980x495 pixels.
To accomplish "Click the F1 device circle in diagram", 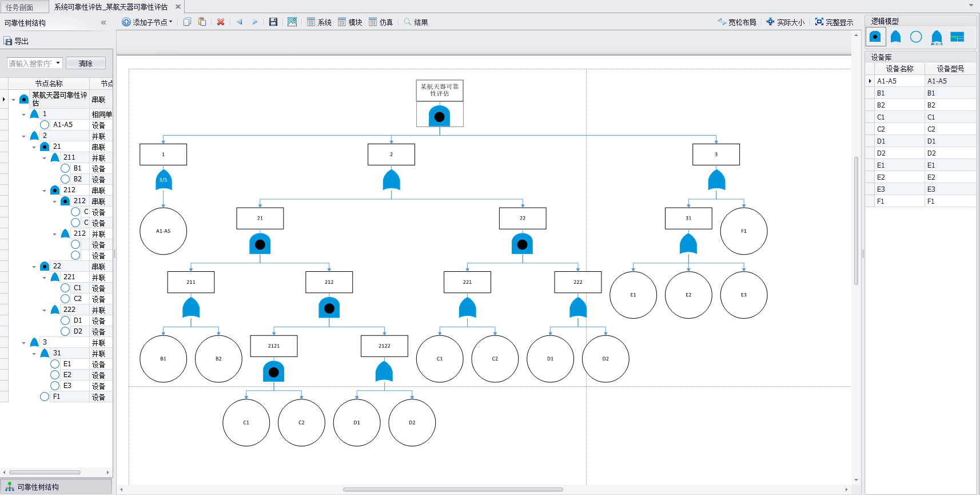I will [x=744, y=231].
